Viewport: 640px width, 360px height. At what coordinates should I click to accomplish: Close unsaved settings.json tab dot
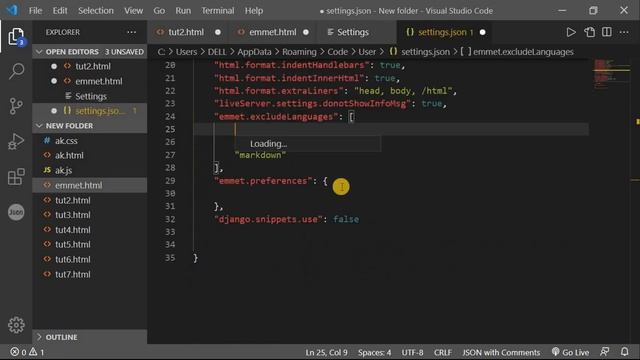(482, 32)
